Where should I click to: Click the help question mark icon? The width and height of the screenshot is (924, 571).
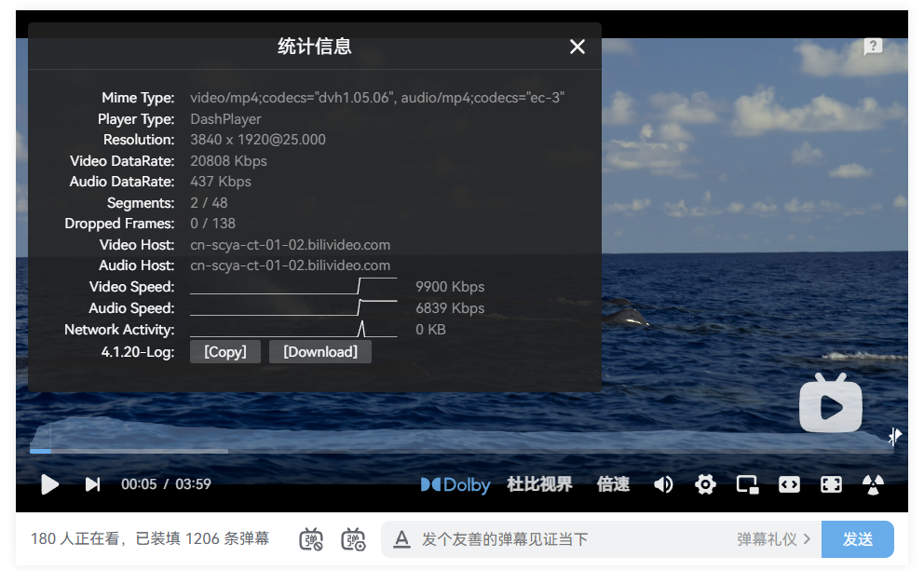pos(873,47)
